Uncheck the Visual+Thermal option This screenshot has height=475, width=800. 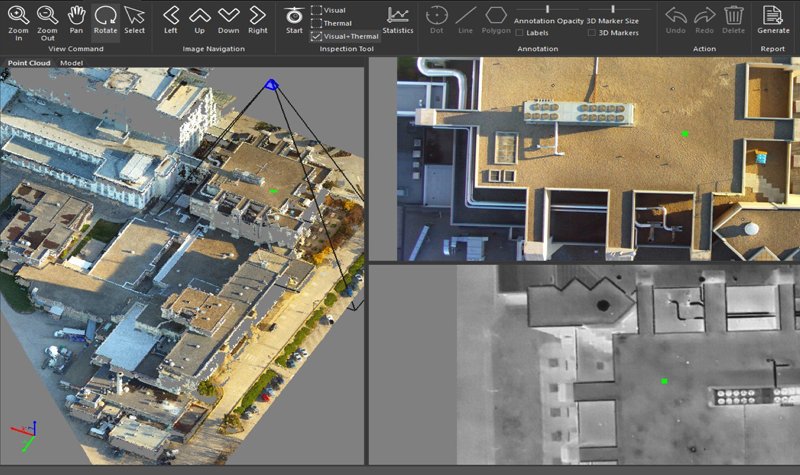(316, 36)
